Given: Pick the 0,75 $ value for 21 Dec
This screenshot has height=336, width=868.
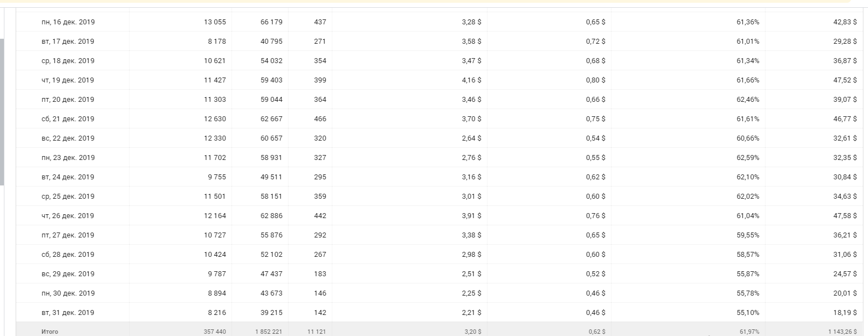Looking at the screenshot, I should [595, 119].
